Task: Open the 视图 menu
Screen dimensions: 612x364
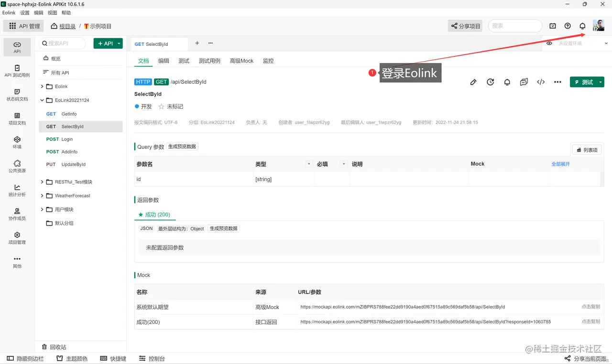Action: [x=53, y=13]
